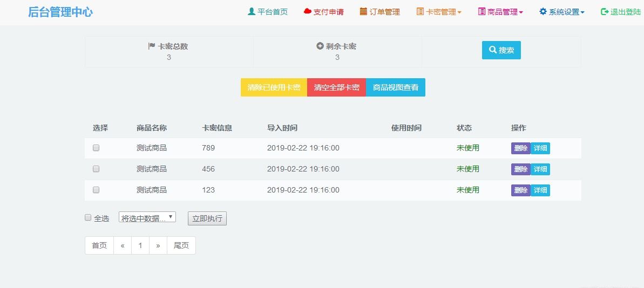Open 订单管理 in the navbar
Image resolution: width=644 pixels, height=288 pixels.
[380, 12]
